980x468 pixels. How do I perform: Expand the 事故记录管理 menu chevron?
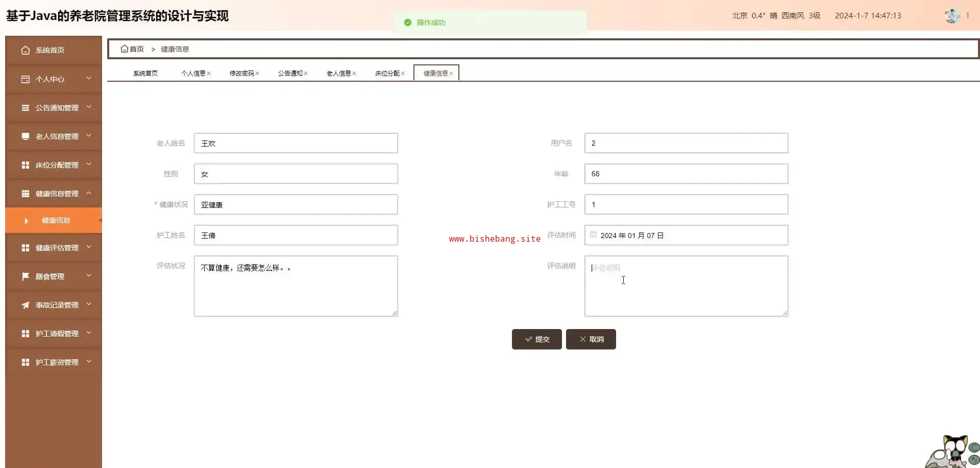click(x=89, y=304)
